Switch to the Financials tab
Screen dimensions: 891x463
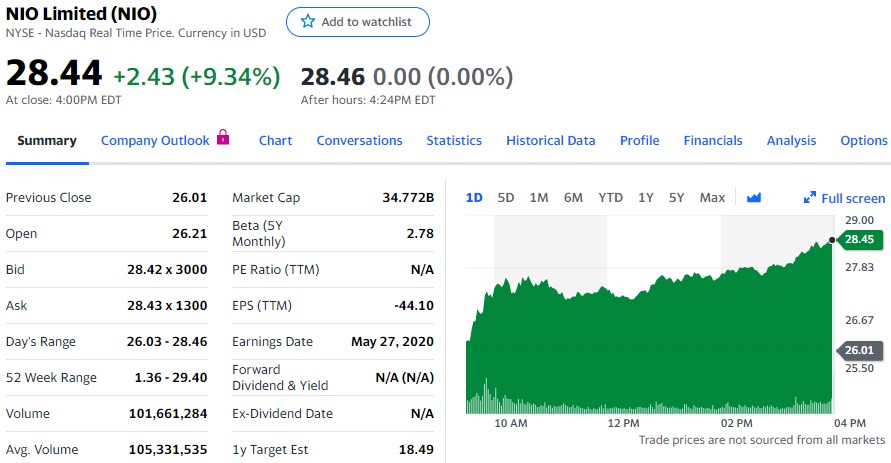pos(713,141)
